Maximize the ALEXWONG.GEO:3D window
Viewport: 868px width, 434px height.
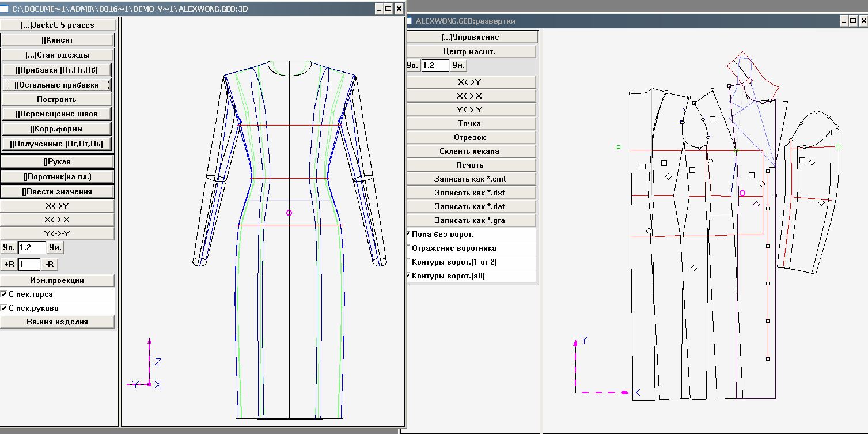click(388, 9)
